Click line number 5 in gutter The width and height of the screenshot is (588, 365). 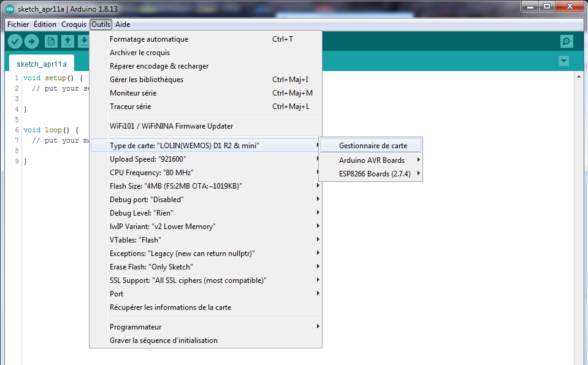click(x=17, y=119)
